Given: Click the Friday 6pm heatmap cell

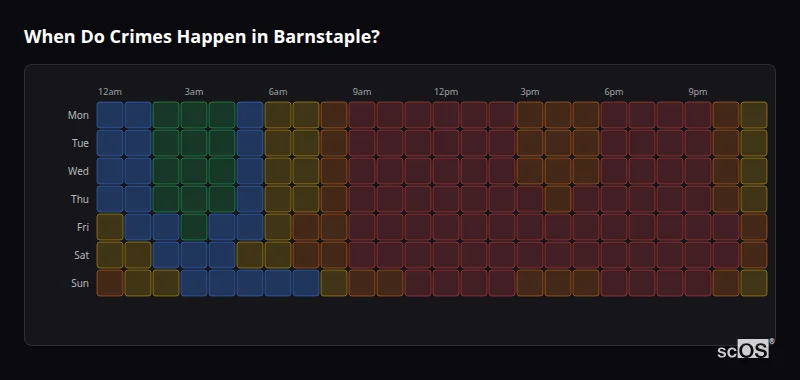Looking at the screenshot, I should [x=614, y=227].
